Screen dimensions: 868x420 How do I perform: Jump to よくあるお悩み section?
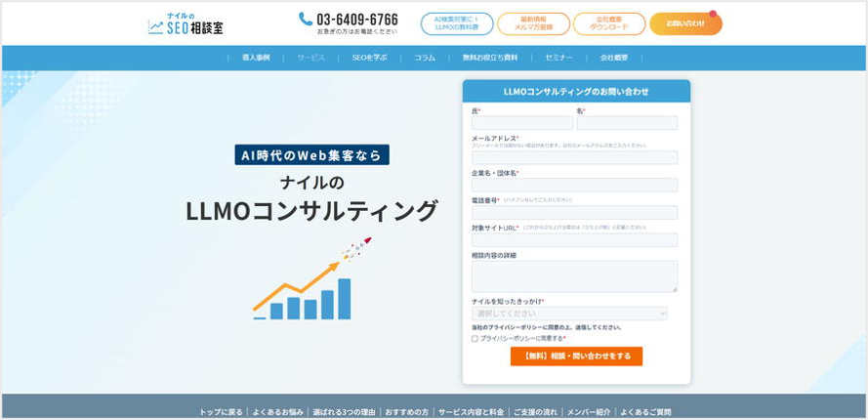pyautogui.click(x=278, y=412)
